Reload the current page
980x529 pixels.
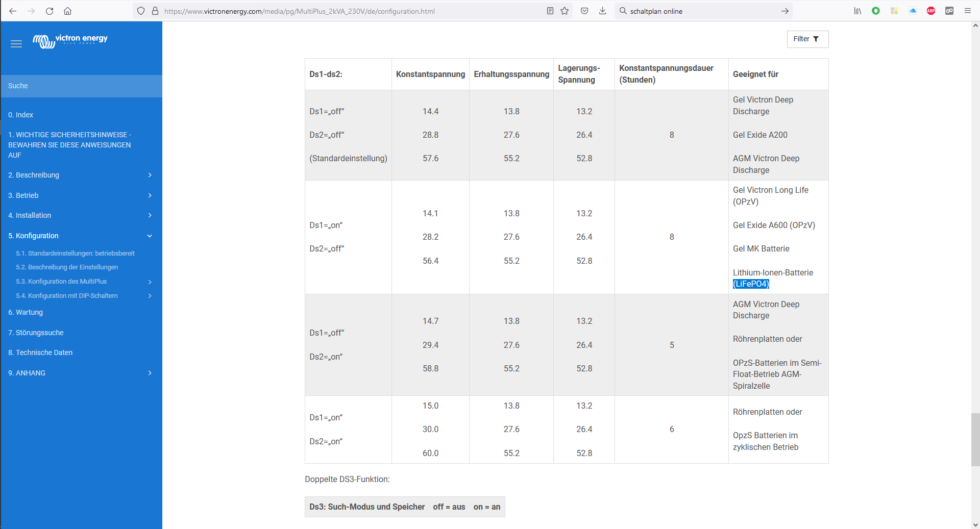[x=50, y=11]
